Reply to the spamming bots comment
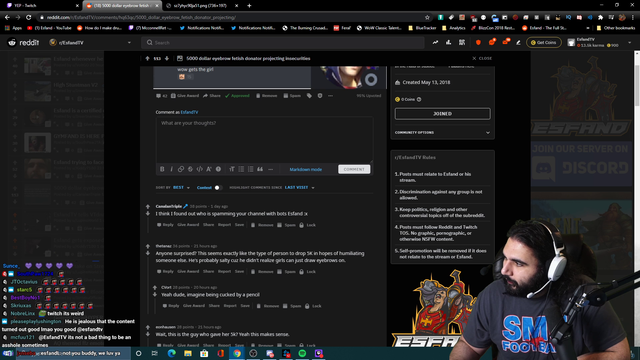This screenshot has height=360, width=640. coord(165,225)
